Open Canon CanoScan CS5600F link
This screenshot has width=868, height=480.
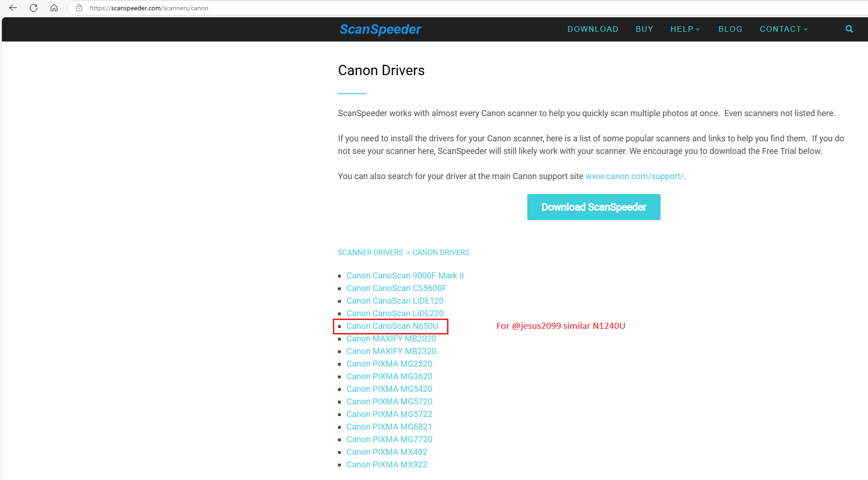coord(396,288)
